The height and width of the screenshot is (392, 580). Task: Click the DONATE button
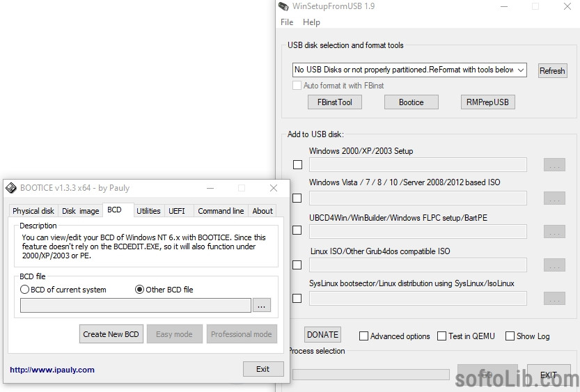pos(322,335)
